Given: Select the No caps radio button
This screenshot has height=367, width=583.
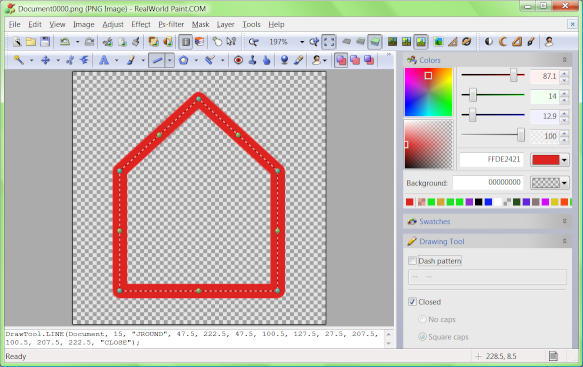Looking at the screenshot, I should (422, 319).
